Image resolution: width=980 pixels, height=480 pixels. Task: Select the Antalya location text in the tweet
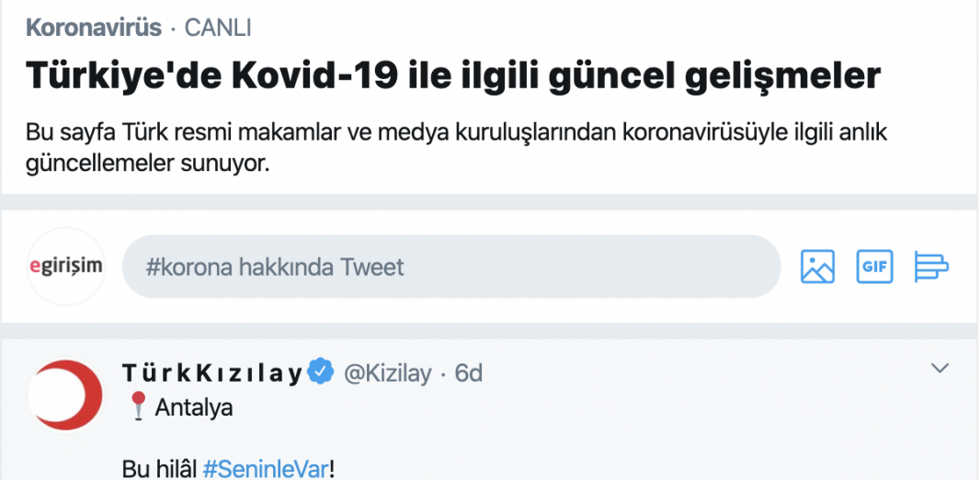click(x=194, y=407)
